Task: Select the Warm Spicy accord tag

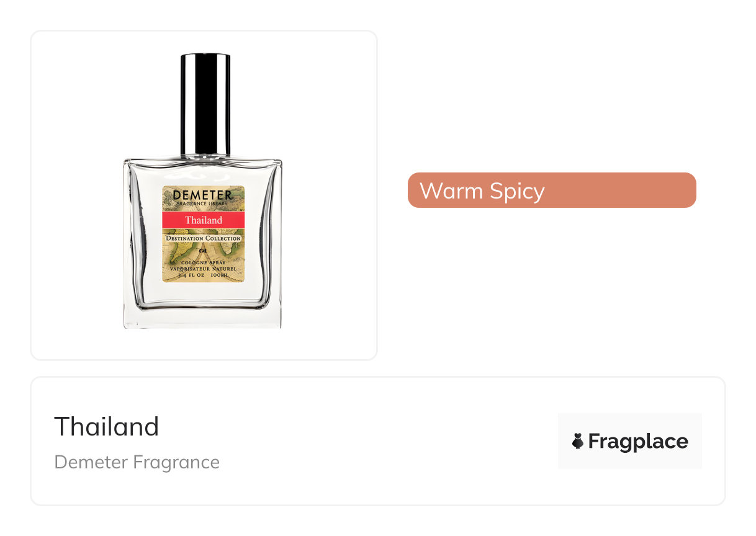Action: click(552, 190)
